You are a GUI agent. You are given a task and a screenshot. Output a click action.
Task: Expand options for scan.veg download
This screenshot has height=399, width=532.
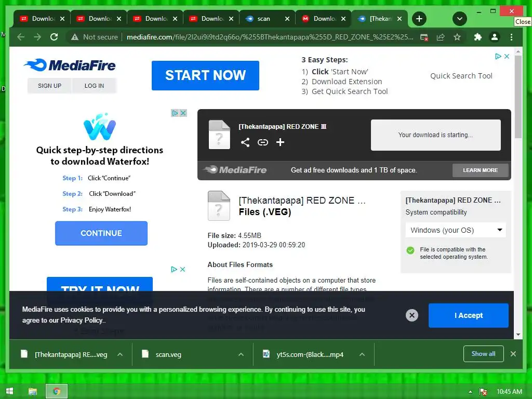coord(241,354)
